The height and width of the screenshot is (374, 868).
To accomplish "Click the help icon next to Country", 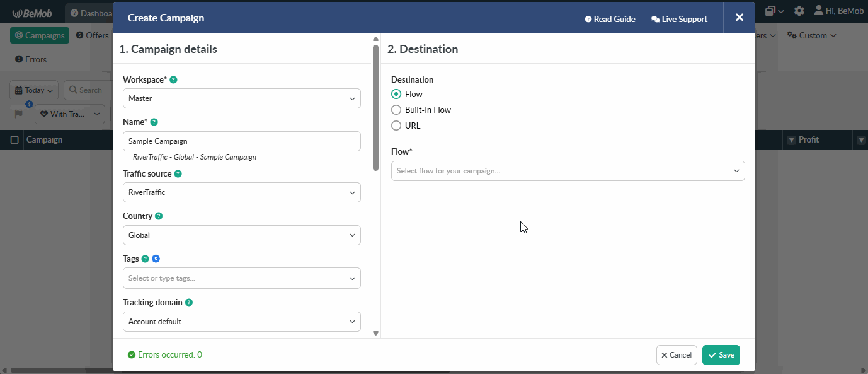I will [x=159, y=216].
